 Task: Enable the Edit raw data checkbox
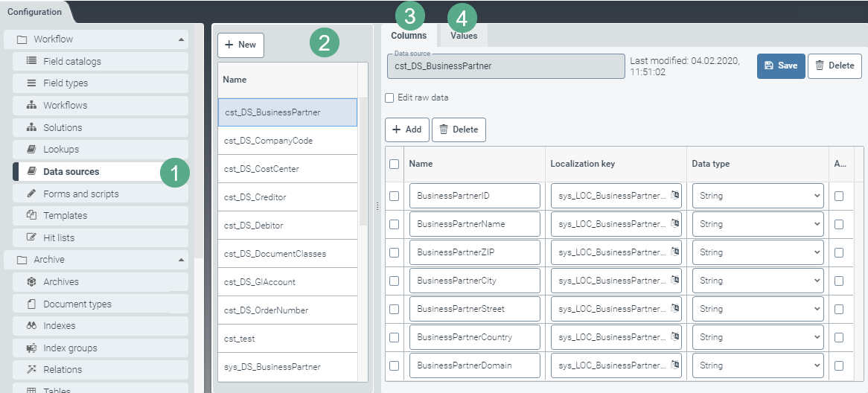[x=389, y=98]
